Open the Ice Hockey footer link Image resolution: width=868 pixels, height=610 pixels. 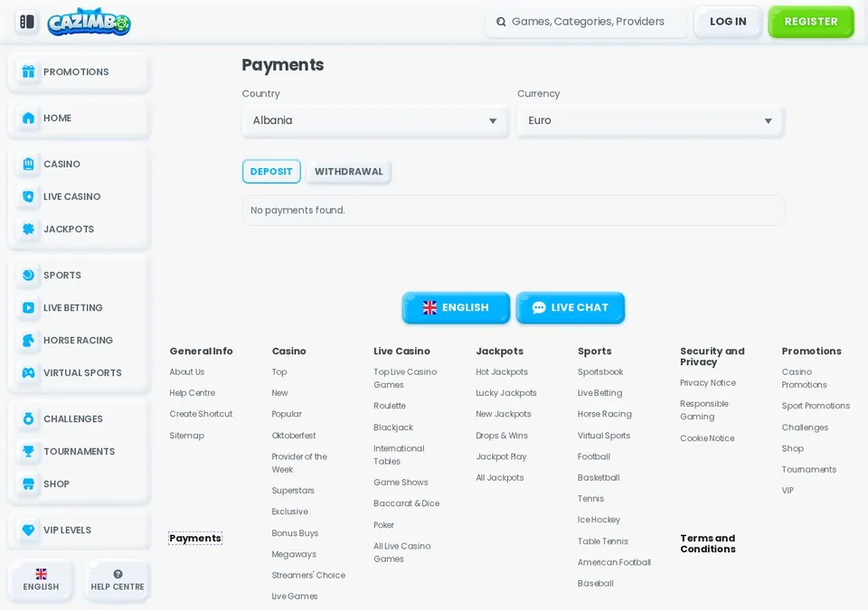[599, 520]
